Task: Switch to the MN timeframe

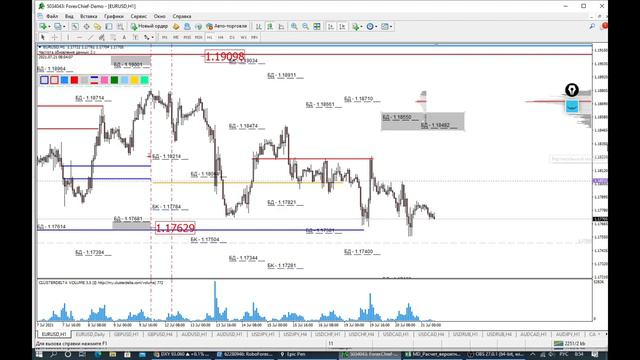Action: pos(254,37)
